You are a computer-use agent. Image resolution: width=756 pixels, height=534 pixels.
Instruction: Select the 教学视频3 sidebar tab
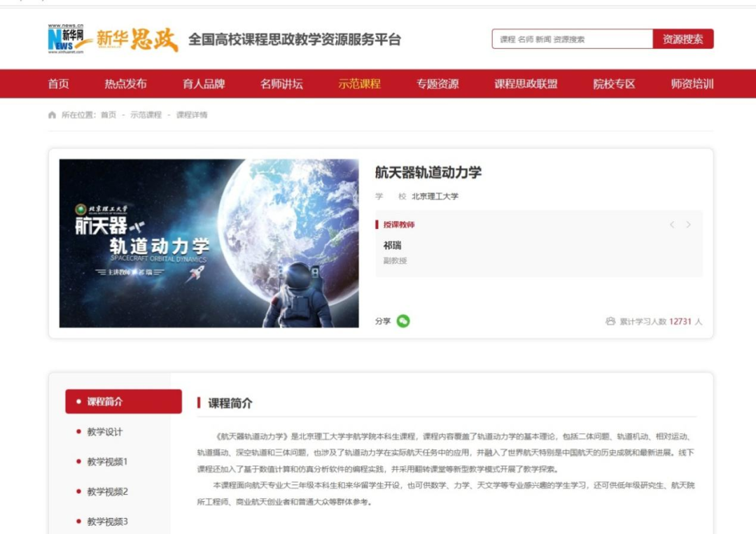click(x=107, y=521)
